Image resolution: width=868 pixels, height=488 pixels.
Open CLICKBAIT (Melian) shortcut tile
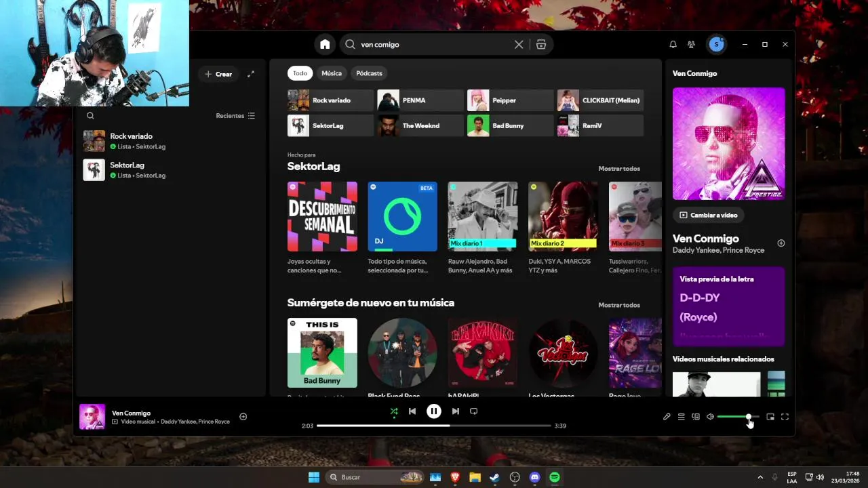[x=600, y=100]
